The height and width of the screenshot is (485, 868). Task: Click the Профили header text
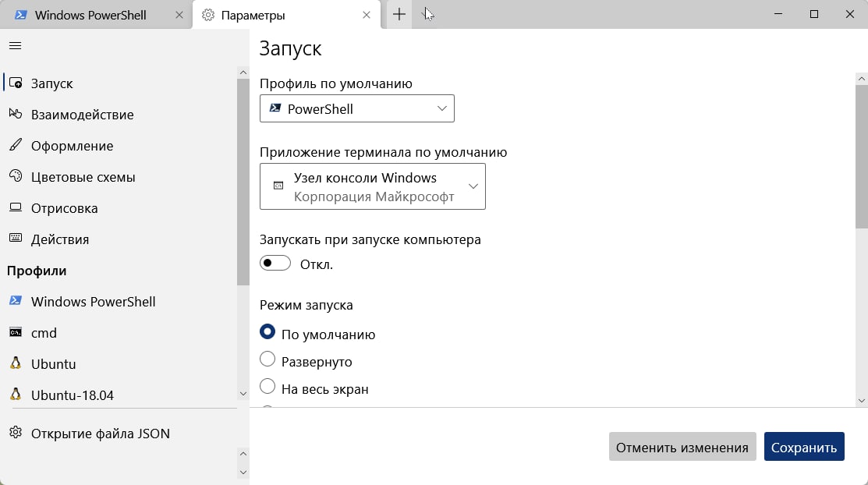[37, 271]
